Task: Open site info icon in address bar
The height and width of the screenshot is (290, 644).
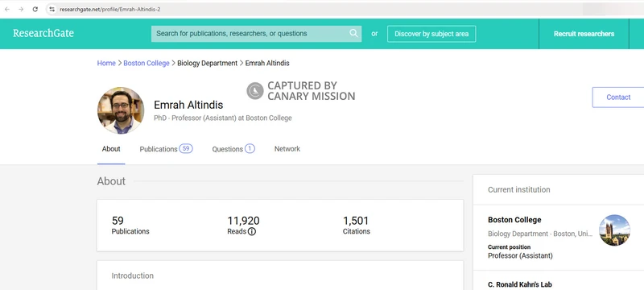Action: click(x=52, y=9)
